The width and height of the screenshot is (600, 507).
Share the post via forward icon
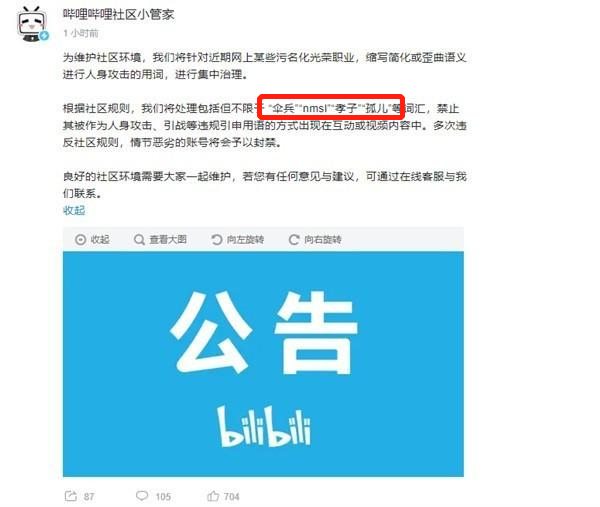click(x=71, y=496)
